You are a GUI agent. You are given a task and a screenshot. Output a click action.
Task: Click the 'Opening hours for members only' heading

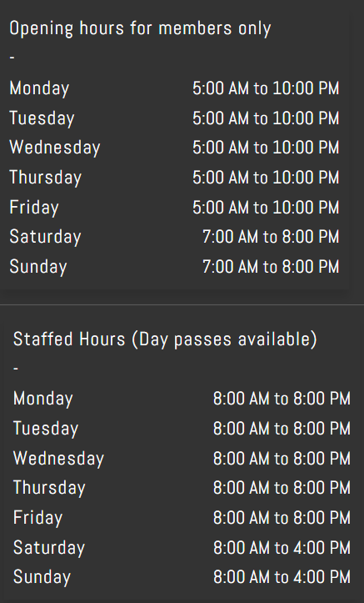tap(140, 29)
